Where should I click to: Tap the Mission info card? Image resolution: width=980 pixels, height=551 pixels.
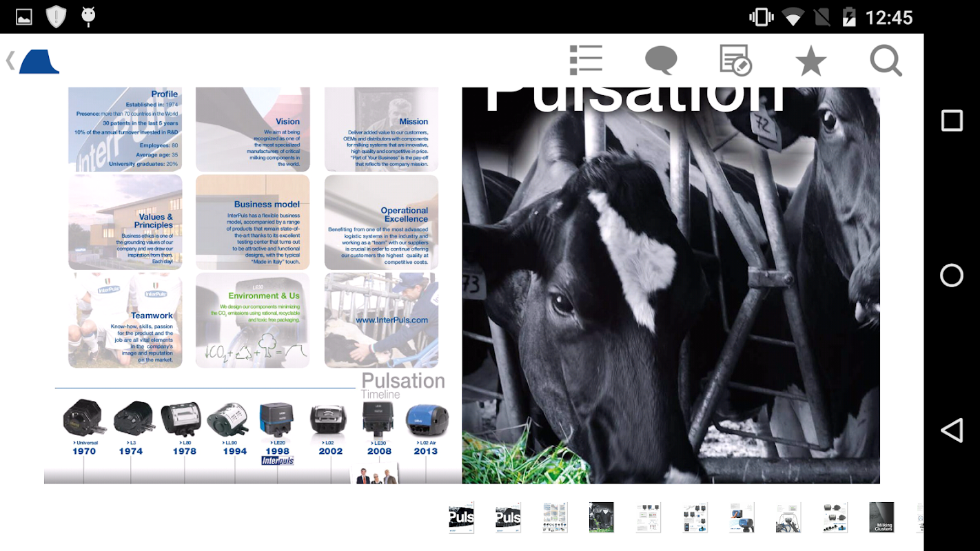click(x=381, y=129)
